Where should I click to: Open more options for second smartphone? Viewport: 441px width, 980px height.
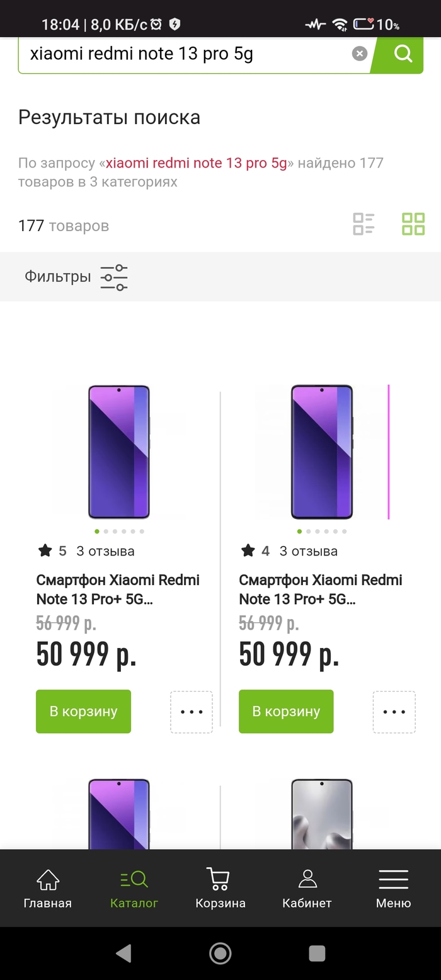(x=394, y=712)
